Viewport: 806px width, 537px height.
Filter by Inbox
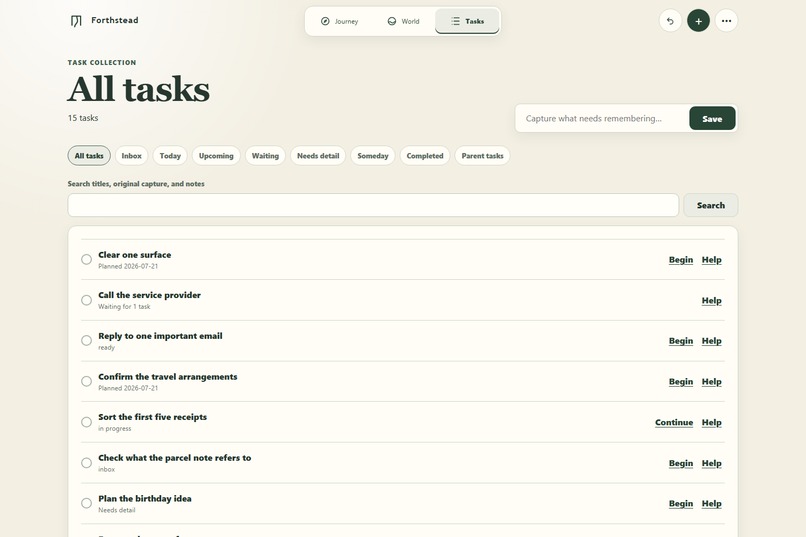pos(132,156)
